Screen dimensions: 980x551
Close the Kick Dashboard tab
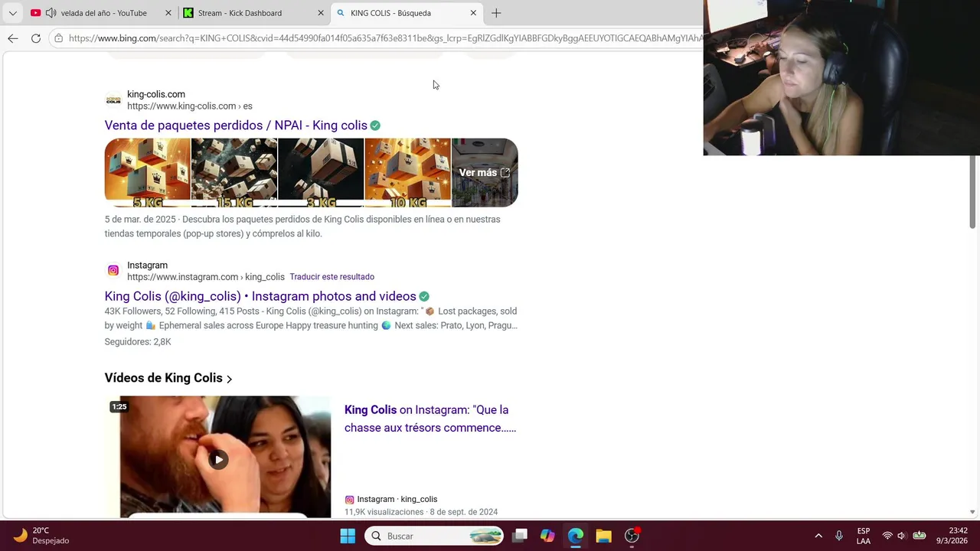point(321,13)
